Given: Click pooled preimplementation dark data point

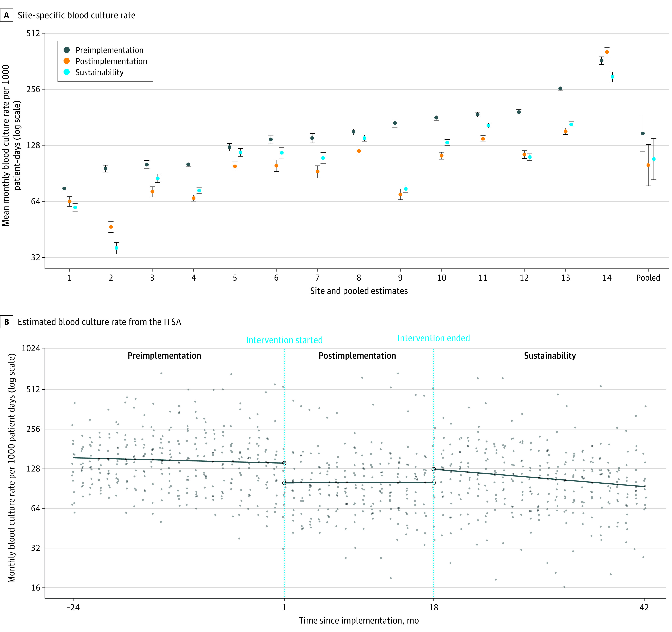Looking at the screenshot, I should pyautogui.click(x=643, y=133).
